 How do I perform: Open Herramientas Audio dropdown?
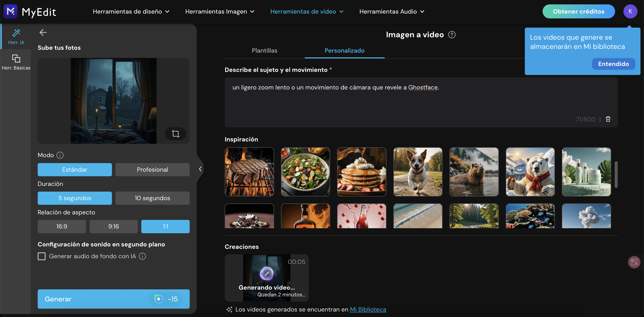pos(391,11)
